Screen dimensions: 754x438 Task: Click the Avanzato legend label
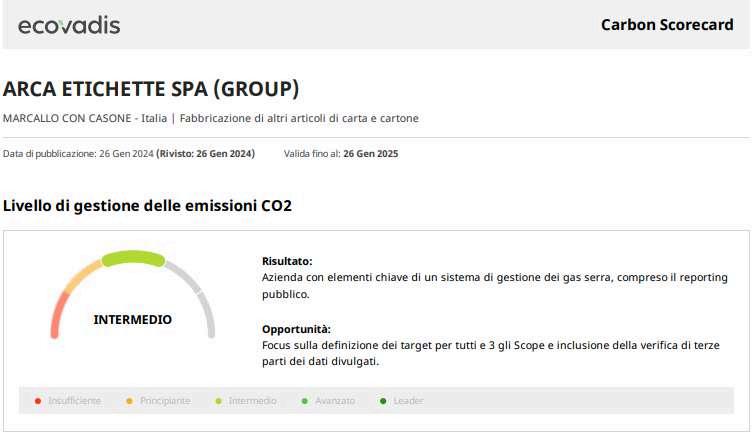pos(335,401)
